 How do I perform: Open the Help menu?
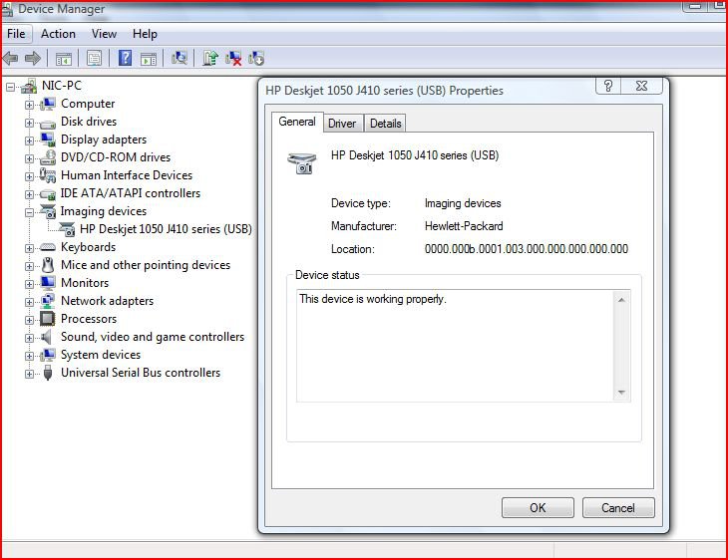(x=145, y=34)
